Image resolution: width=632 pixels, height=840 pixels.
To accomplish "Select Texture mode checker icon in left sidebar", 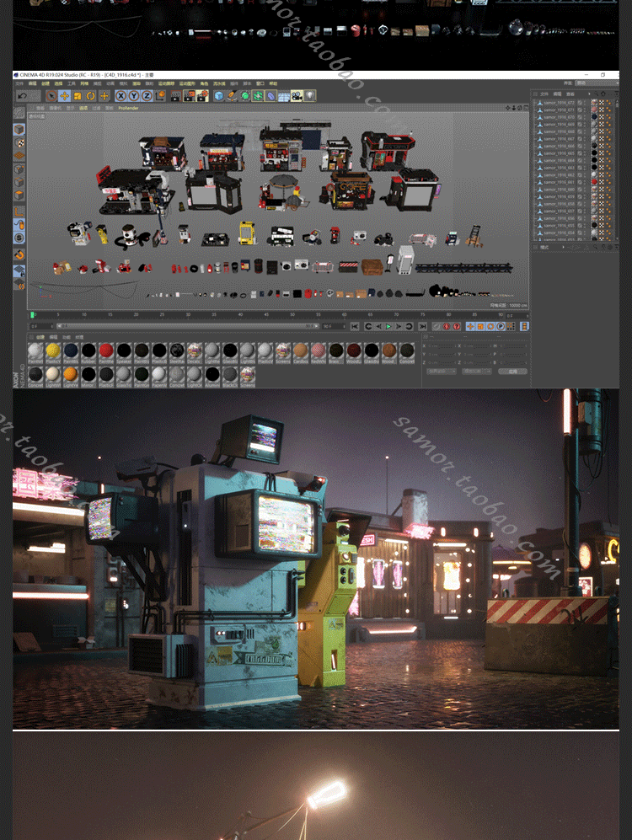I will (x=19, y=142).
